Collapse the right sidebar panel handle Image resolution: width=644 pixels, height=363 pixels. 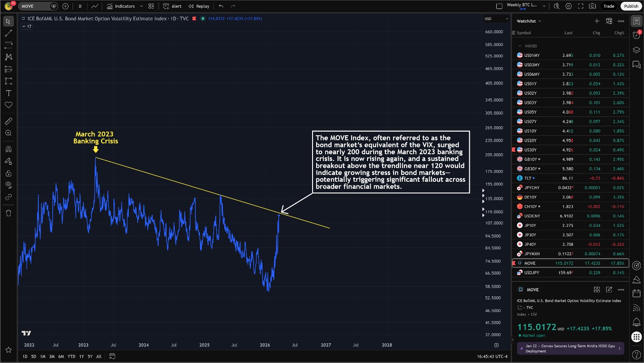tap(512, 339)
